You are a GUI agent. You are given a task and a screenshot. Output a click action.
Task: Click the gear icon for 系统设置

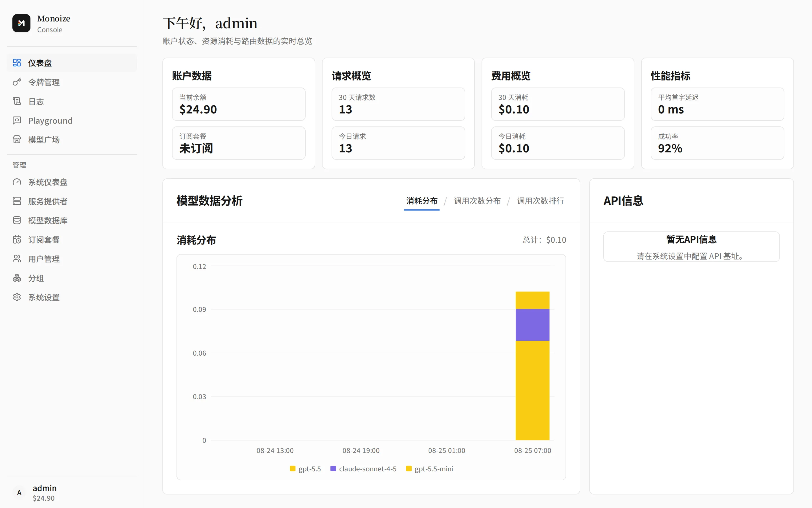17,297
